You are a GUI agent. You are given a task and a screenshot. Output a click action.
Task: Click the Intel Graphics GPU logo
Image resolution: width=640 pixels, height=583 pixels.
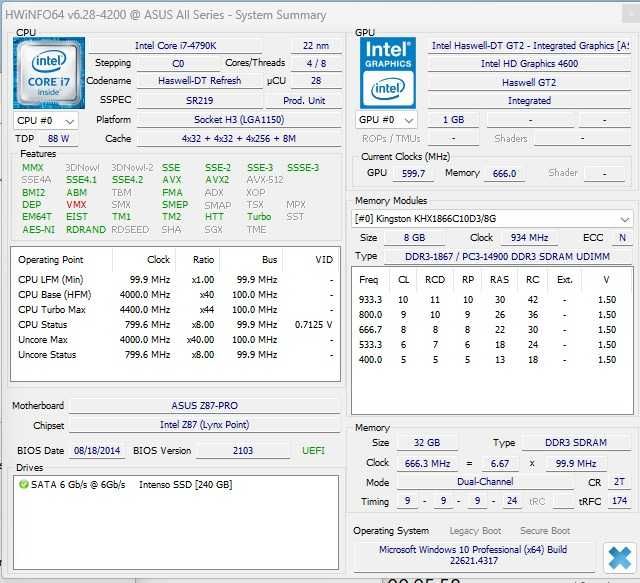click(x=388, y=73)
